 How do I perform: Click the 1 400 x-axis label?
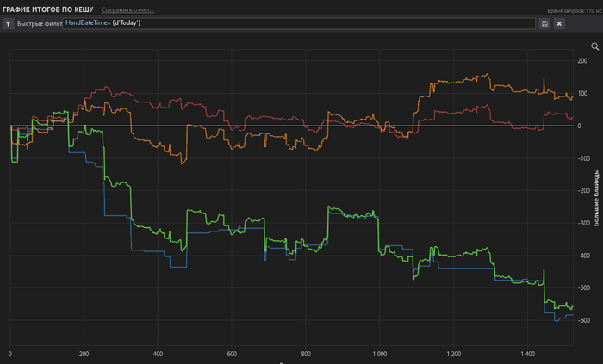[528, 354]
